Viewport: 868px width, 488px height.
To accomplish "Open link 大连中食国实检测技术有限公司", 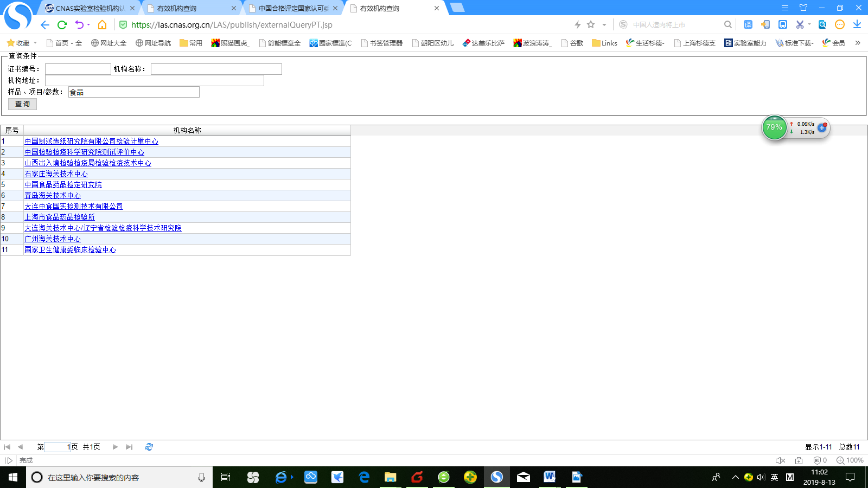I will (74, 206).
